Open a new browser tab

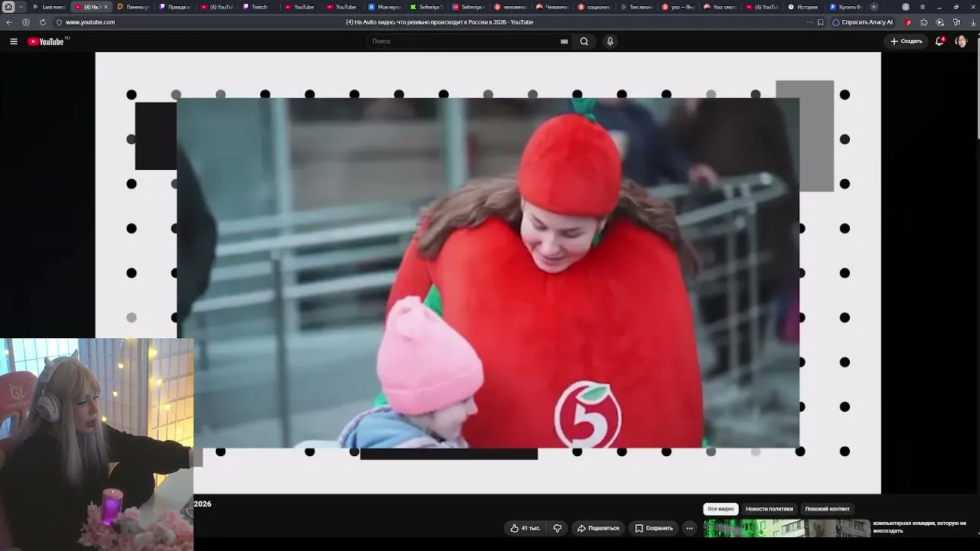874,7
